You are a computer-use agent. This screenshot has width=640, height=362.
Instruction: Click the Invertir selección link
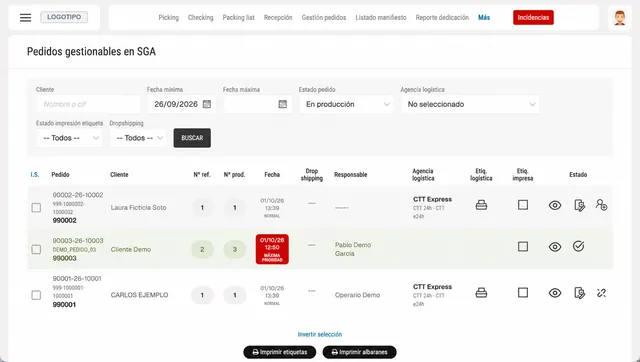point(320,334)
